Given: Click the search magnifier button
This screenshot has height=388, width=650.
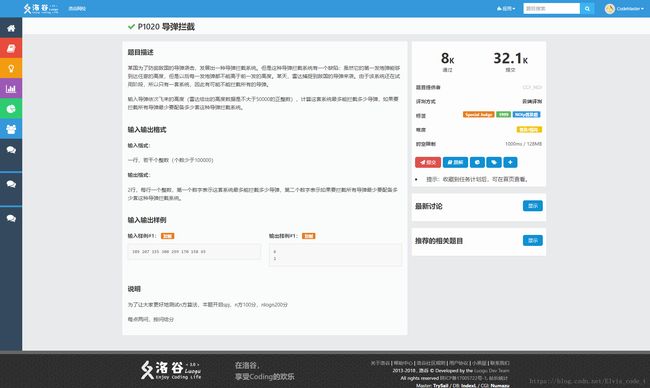Looking at the screenshot, I should pyautogui.click(x=587, y=8).
